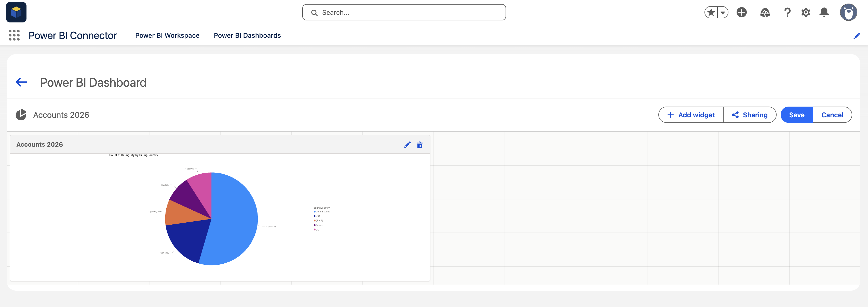
Task: Click the Accounts 2026 dashboard title
Action: (61, 115)
